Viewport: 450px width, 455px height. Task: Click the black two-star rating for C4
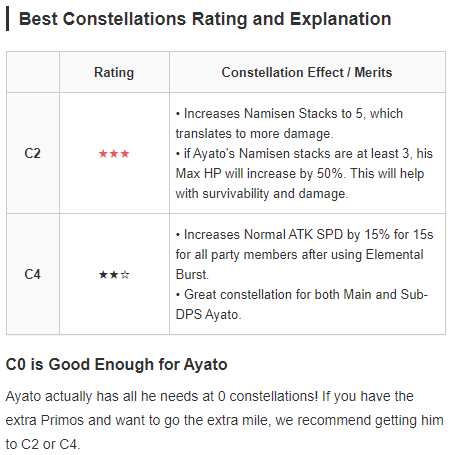[x=114, y=275]
